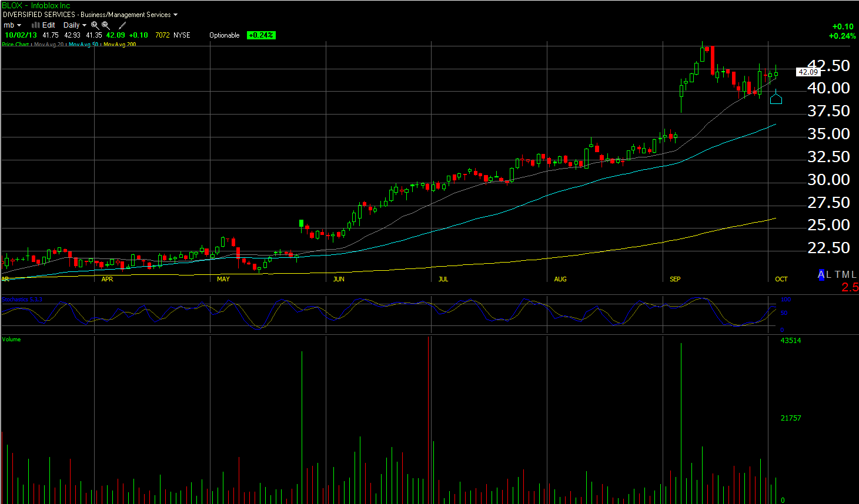Click the cyan house-shaped marker on chart
The width and height of the screenshot is (859, 504).
(x=776, y=99)
